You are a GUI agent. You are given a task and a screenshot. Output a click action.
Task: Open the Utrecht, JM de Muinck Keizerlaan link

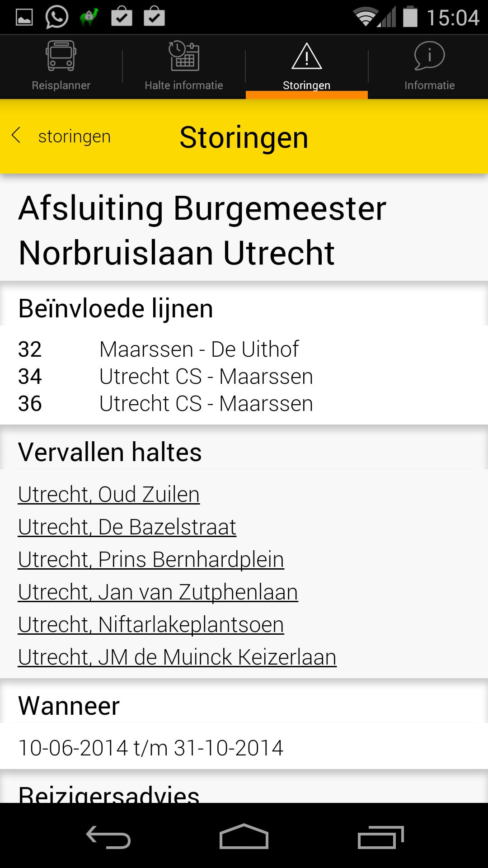click(x=177, y=657)
